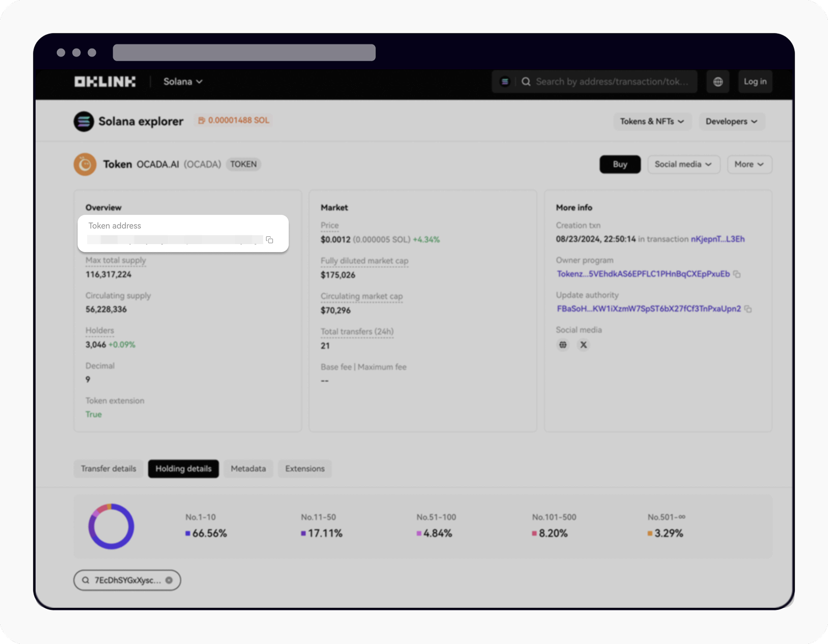Screen dimensions: 828x644
Task: Expand the Developers menu
Action: [731, 121]
